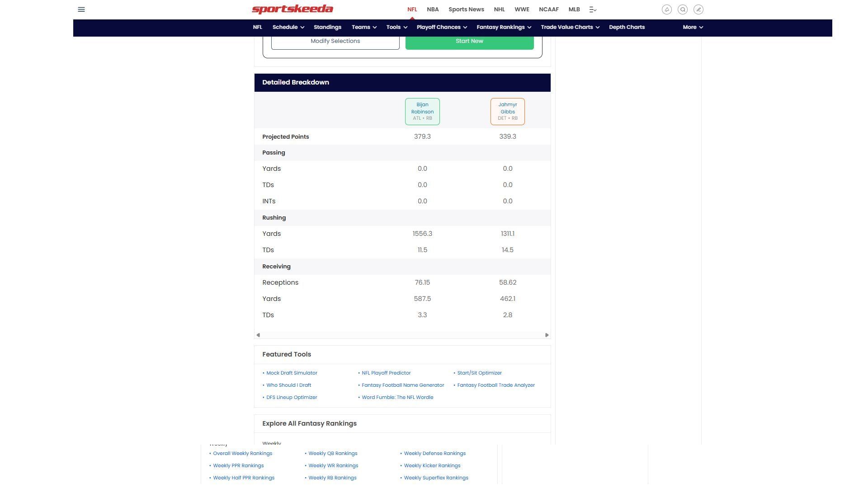Expand the Trade Value Charts dropdown
The width and height of the screenshot is (868, 488).
[x=570, y=27]
